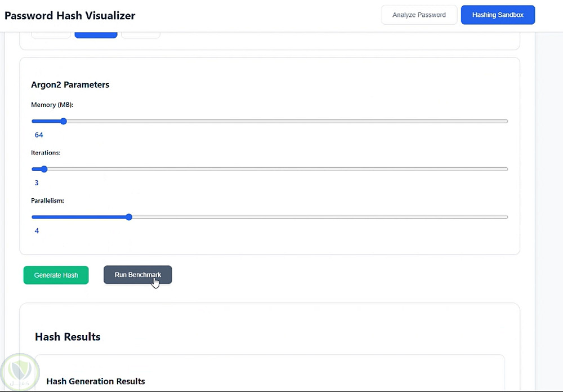
Task: Click the Password Hash Visualizer title
Action: [x=70, y=15]
